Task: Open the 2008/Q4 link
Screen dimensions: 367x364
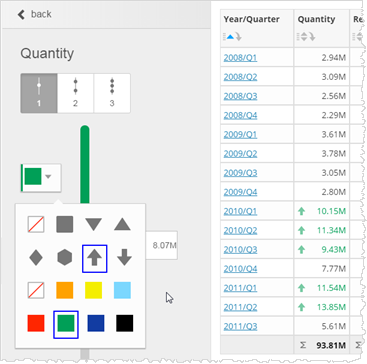Action: click(240, 116)
